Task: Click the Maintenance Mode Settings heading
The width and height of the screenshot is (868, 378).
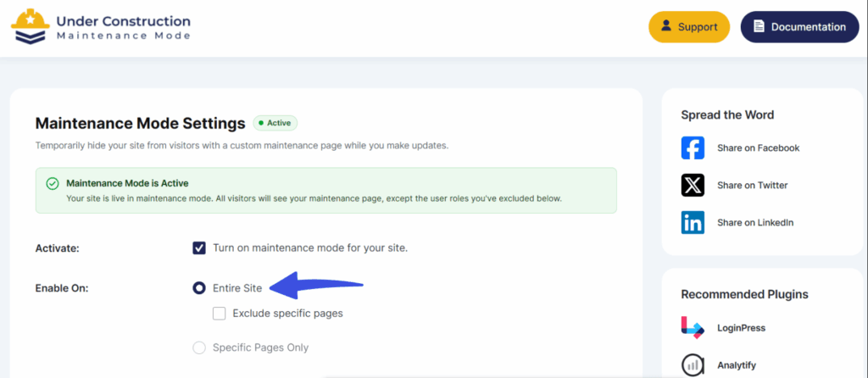Action: point(140,123)
